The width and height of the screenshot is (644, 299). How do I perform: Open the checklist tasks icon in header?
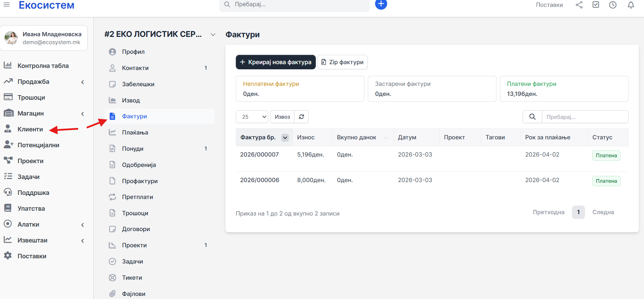596,5
